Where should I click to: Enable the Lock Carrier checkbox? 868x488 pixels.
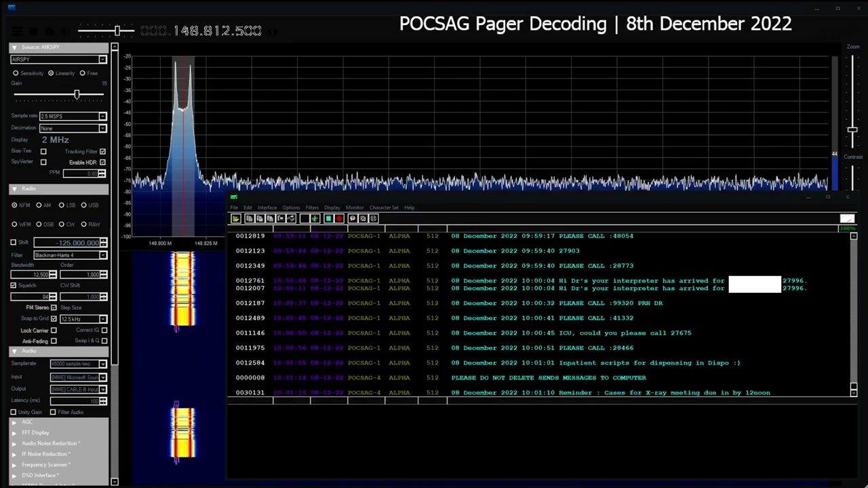(54, 330)
